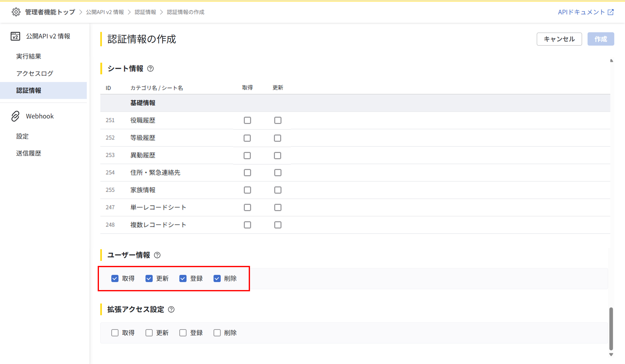Check 取得 for 異動履歴 row
Viewport: 625px width, 364px height.
point(247,156)
